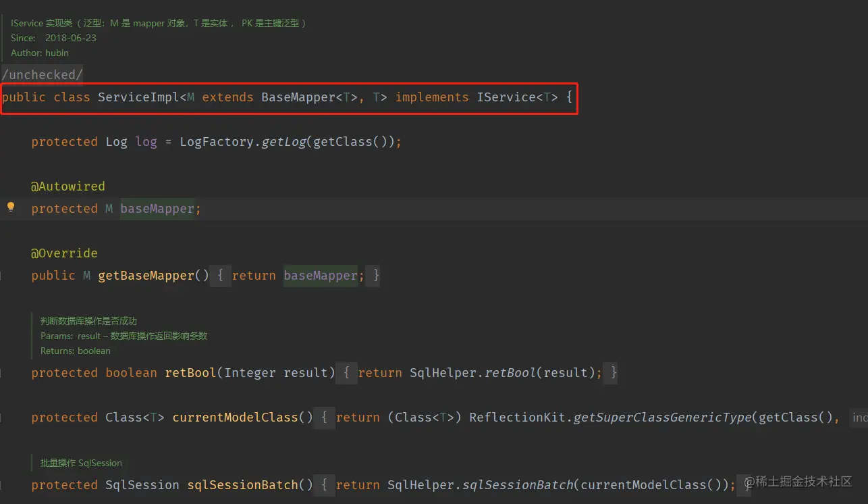Click the 'implements' keyword
The height and width of the screenshot is (504, 868).
point(432,97)
